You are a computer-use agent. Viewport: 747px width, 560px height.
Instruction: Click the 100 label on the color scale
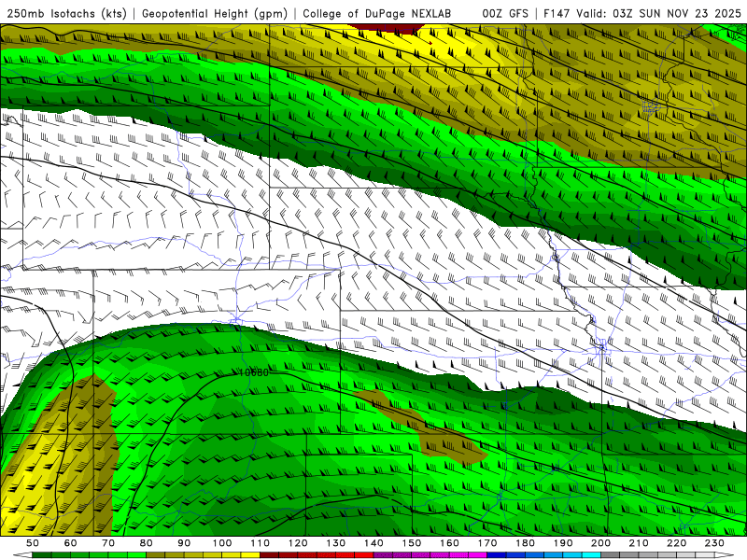point(222,543)
